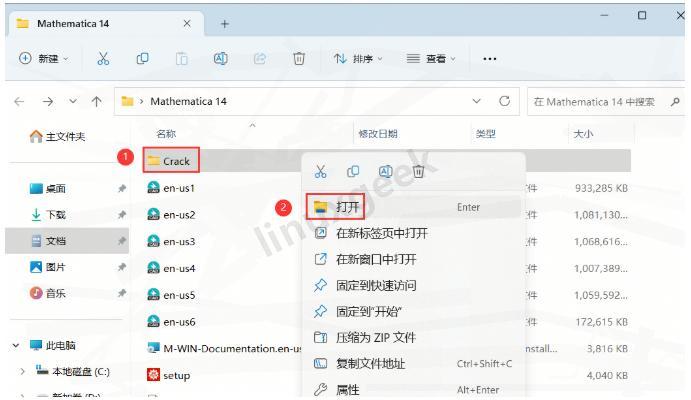
Task: Refresh the Mathematica 14 folder view
Action: click(x=504, y=101)
